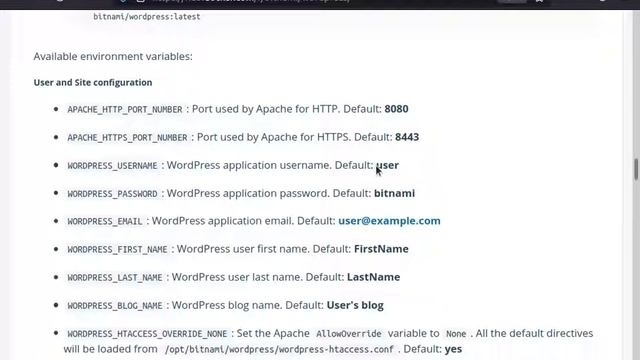Click the default value FirstName
The height and width of the screenshot is (360, 640).
pos(381,249)
